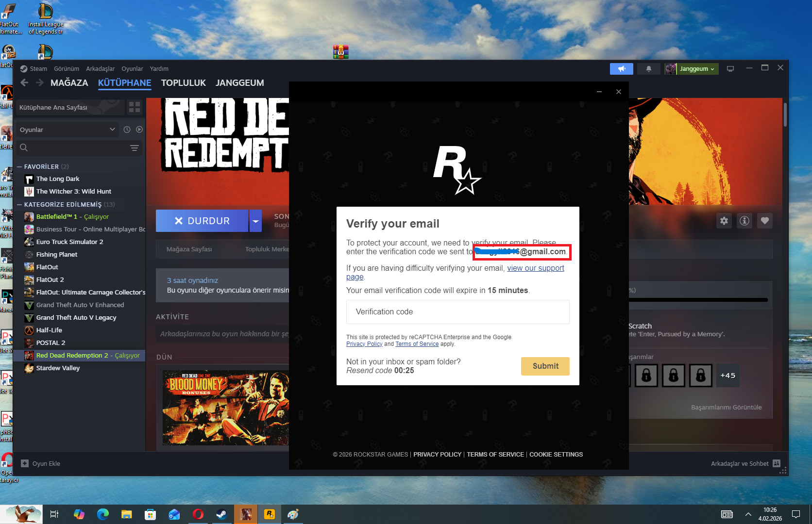This screenshot has height=524, width=812.
Task: Open the Oyunlar menu in menu bar
Action: (132, 69)
